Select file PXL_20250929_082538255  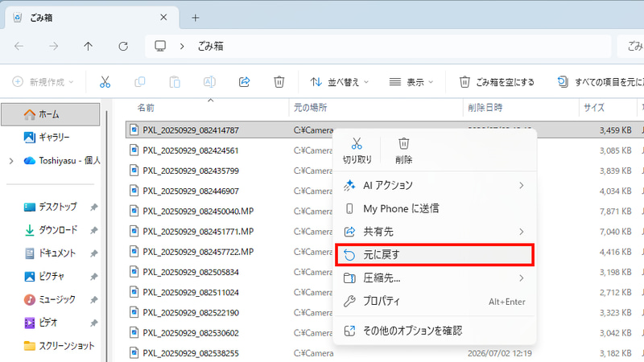click(191, 353)
